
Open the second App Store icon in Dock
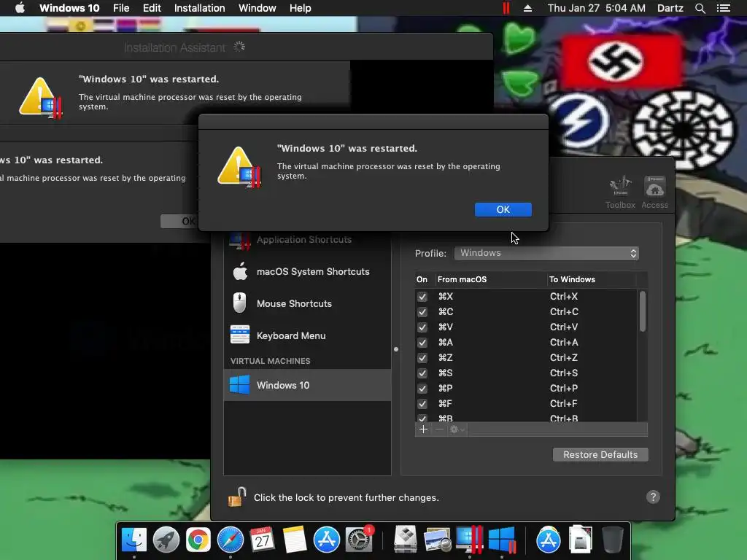pos(549,540)
